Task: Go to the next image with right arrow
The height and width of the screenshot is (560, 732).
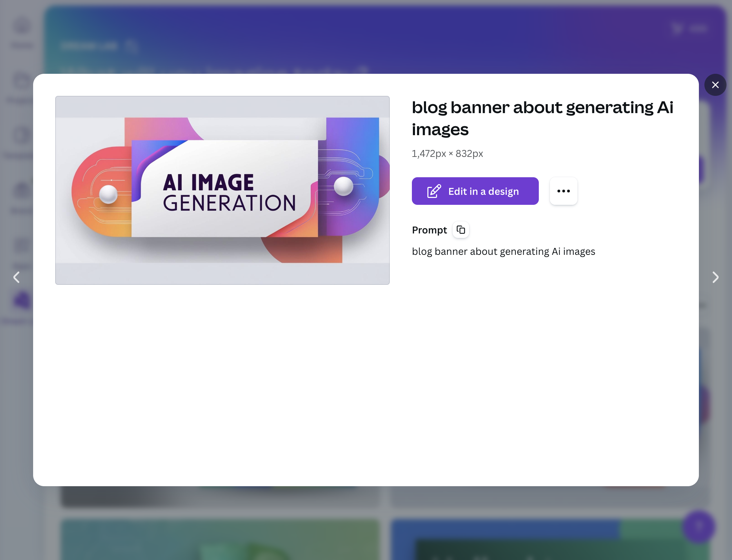Action: pos(715,277)
